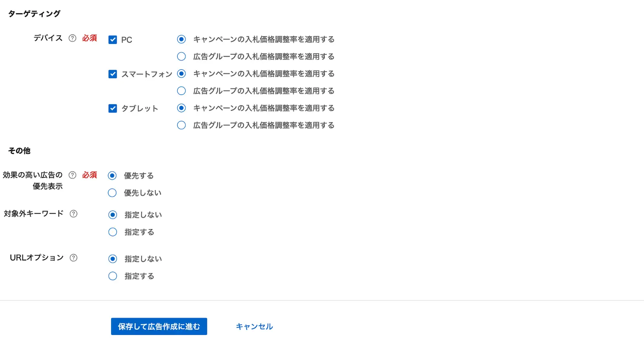Open help for URLオプション

pos(73,258)
